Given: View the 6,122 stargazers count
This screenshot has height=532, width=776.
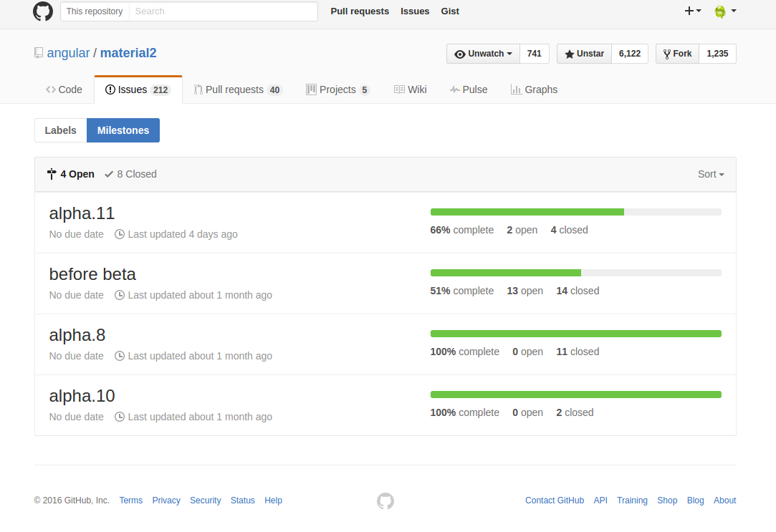Looking at the screenshot, I should [630, 54].
